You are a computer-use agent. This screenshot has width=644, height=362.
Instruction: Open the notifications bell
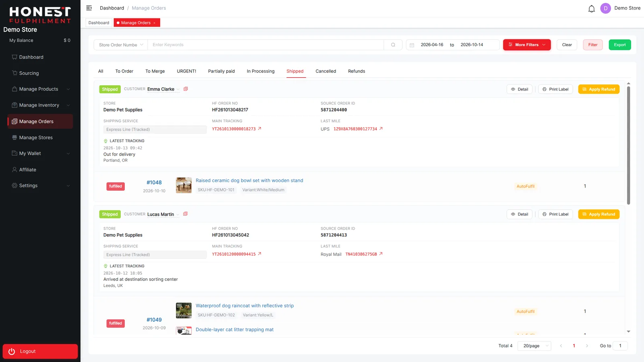coord(591,8)
